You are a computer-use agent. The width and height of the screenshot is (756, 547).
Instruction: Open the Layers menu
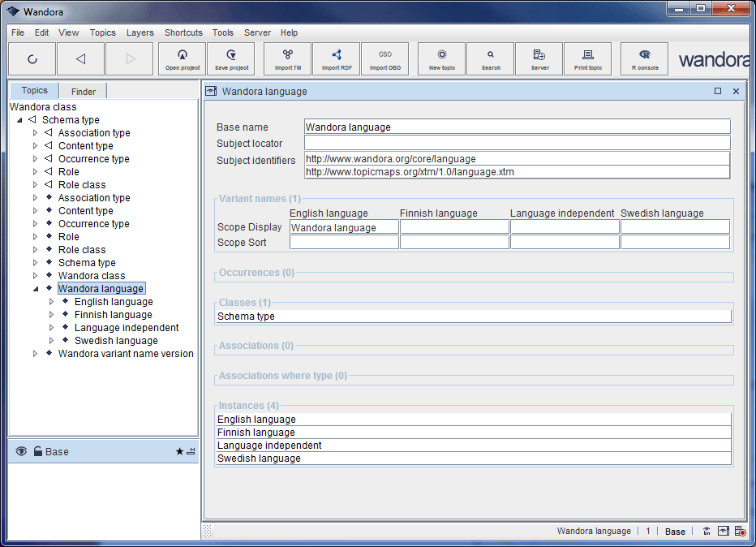pyautogui.click(x=140, y=32)
